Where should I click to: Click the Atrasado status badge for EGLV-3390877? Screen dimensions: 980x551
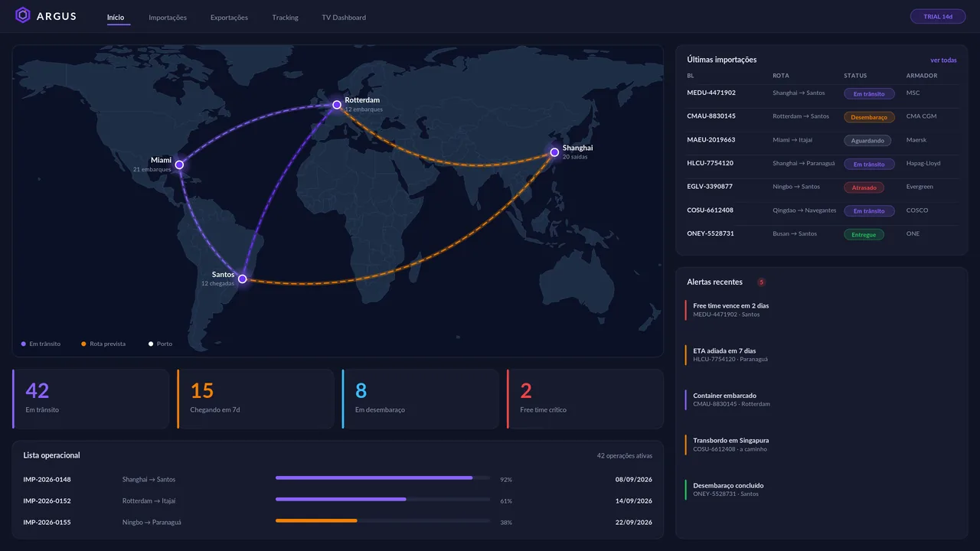[x=864, y=187]
